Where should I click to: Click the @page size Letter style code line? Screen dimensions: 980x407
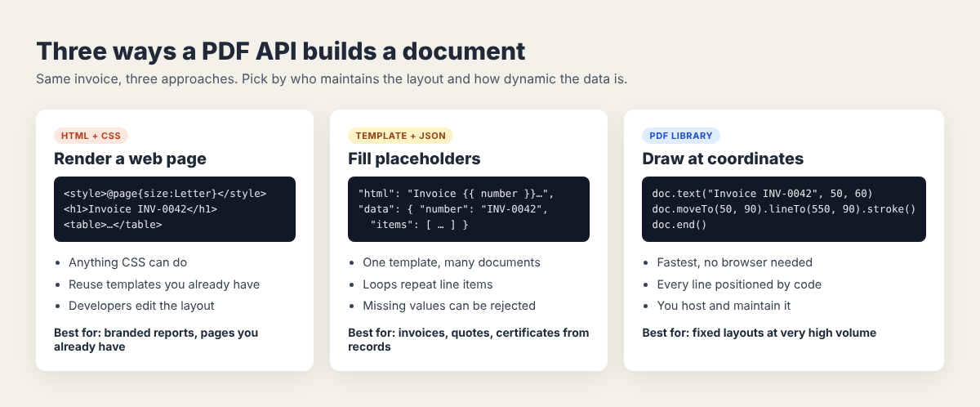165,194
